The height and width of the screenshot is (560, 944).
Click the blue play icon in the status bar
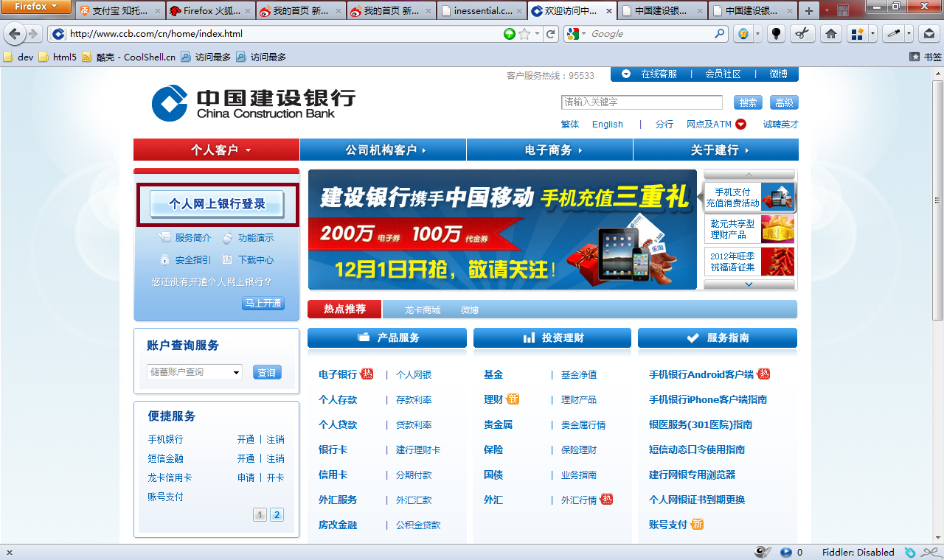pos(786,552)
